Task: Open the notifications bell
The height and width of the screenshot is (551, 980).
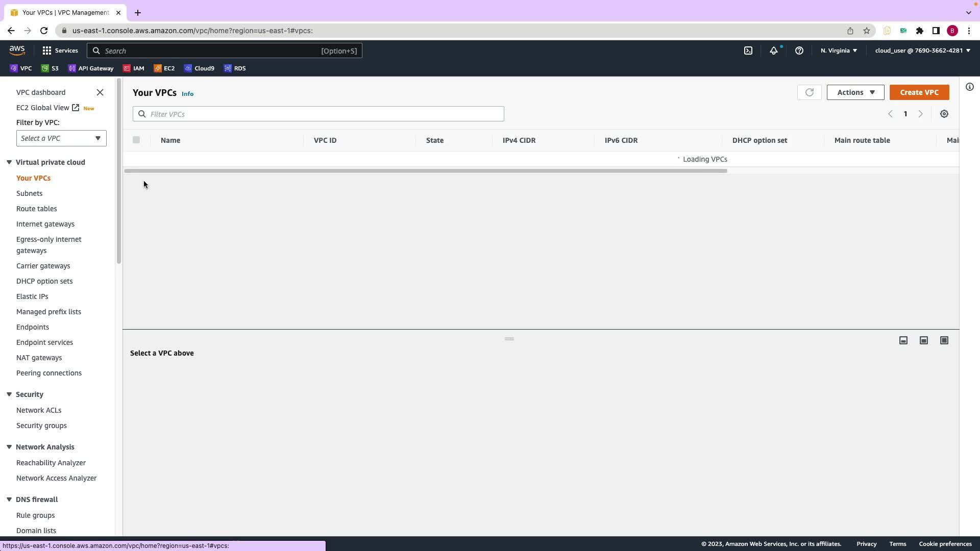Action: pos(774,51)
